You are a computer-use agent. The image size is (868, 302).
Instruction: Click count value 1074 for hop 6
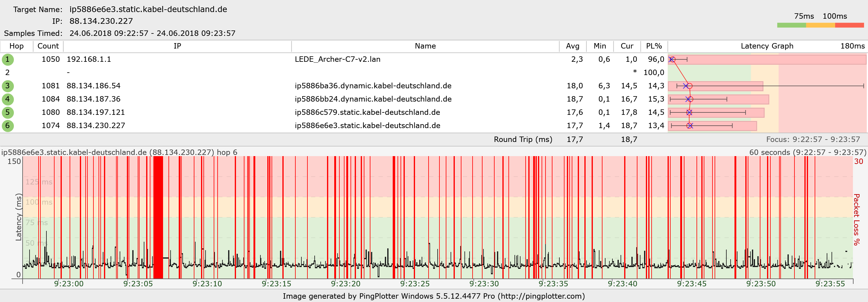pos(51,126)
